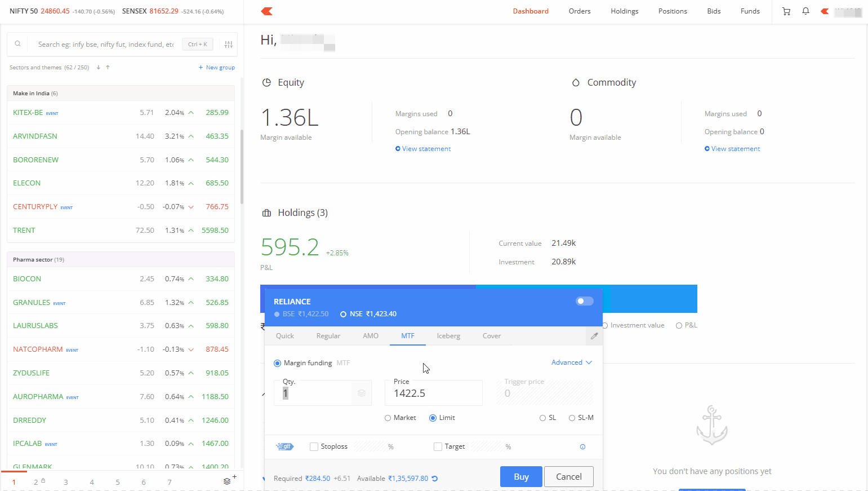
Task: Click the Buy button
Action: (521, 476)
